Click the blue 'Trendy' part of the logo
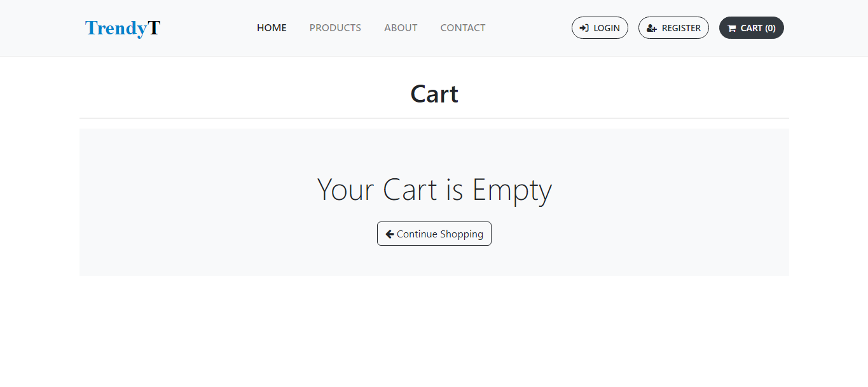The height and width of the screenshot is (387, 868). click(x=116, y=28)
